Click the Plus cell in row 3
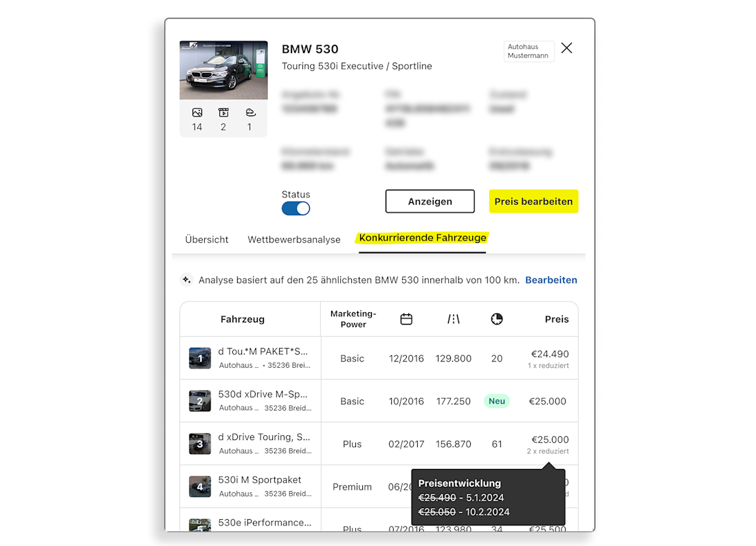Viewport: 756px width, 546px height. (352, 444)
